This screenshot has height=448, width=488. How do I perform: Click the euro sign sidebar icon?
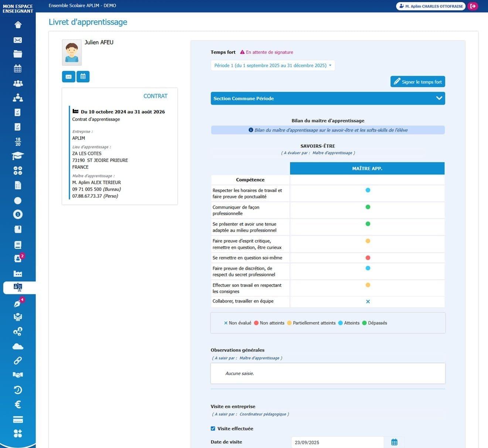pos(18,404)
